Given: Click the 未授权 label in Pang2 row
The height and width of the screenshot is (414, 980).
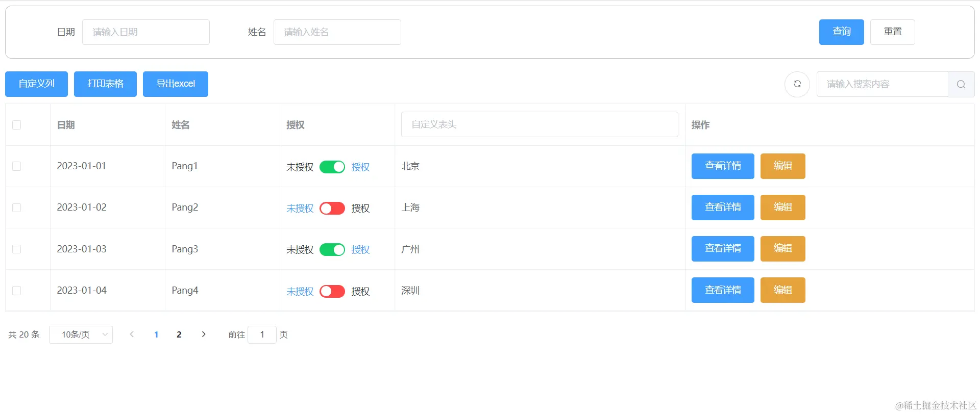Looking at the screenshot, I should point(300,209).
